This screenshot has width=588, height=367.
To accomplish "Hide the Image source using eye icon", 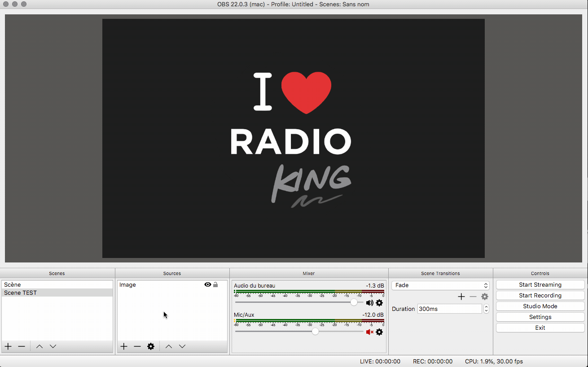I will (208, 284).
